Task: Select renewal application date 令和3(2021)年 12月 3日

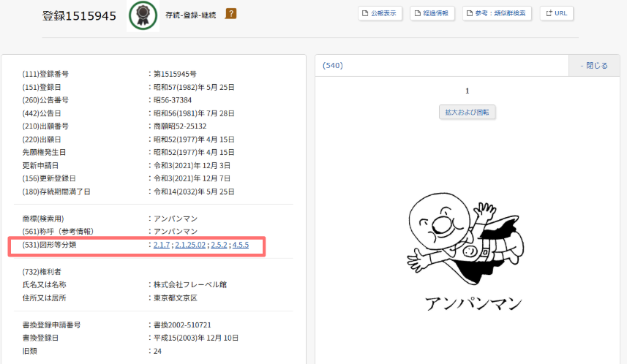Action: click(x=192, y=165)
